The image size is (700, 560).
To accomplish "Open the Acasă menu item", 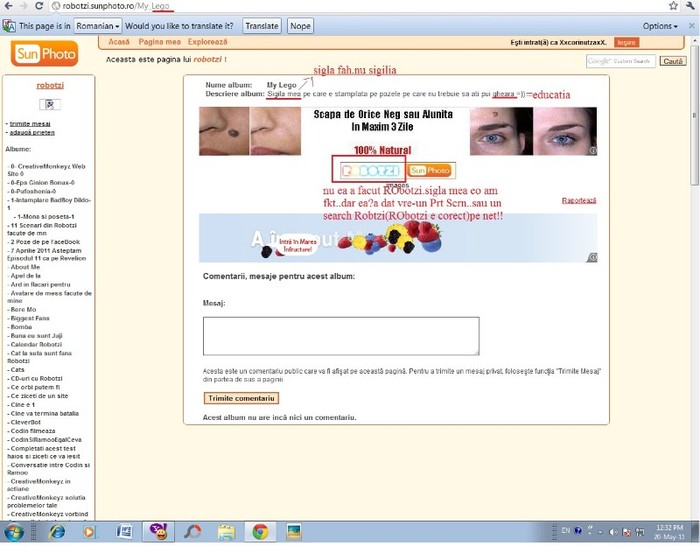I will tap(118, 43).
